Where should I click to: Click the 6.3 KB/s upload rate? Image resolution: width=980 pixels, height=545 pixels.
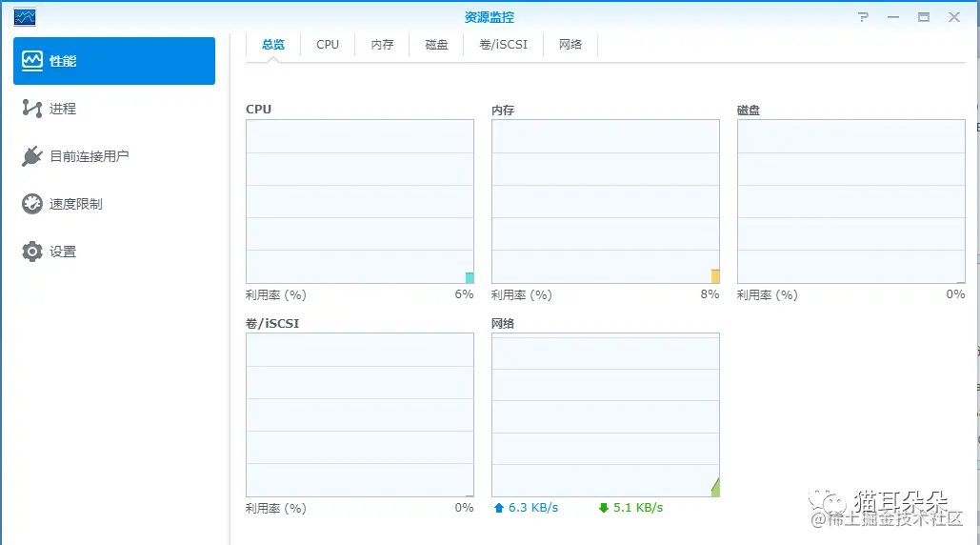(533, 508)
